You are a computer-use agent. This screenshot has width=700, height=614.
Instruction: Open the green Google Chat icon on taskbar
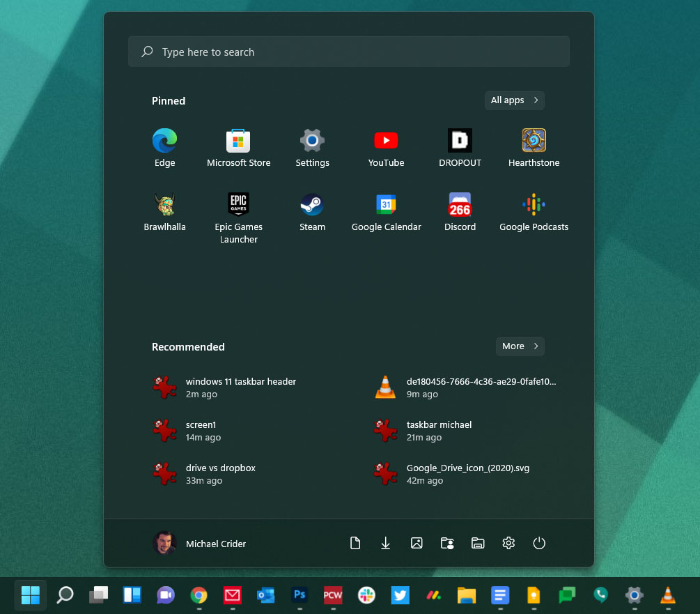[568, 595]
